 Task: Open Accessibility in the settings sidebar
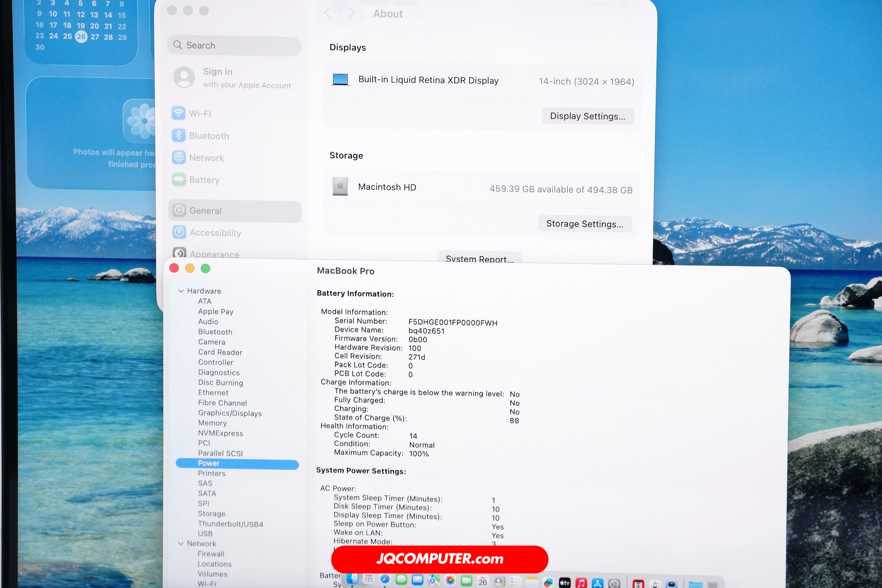point(215,233)
